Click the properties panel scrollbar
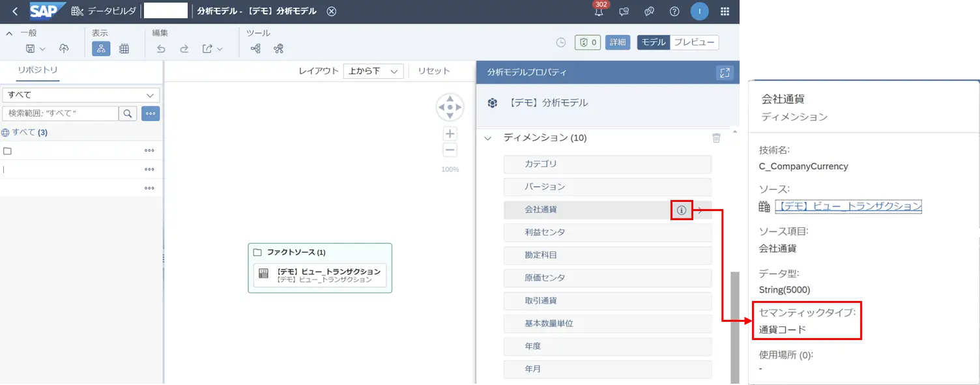980x385 pixels. pos(734,328)
